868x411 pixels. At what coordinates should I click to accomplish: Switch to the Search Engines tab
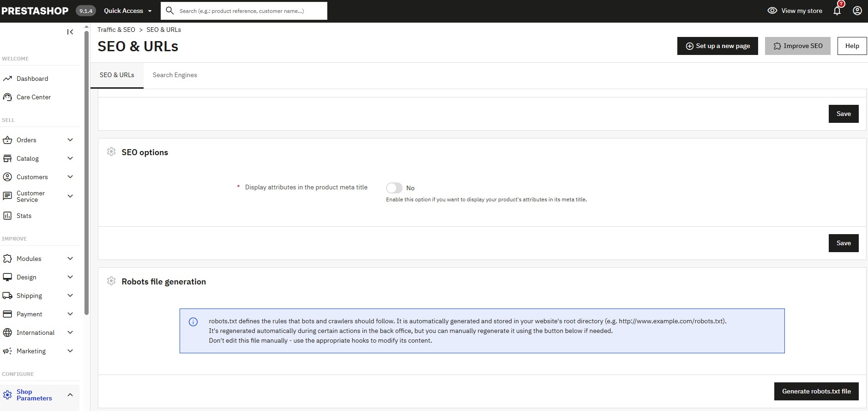(x=175, y=75)
